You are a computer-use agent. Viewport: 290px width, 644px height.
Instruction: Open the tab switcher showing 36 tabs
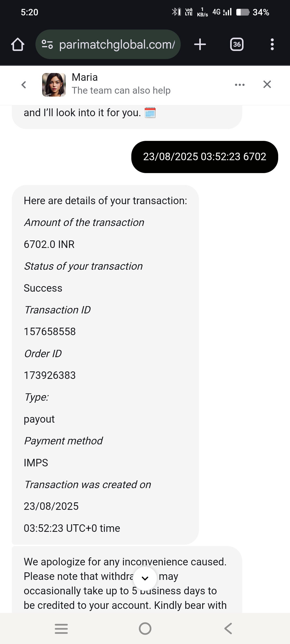(x=237, y=45)
